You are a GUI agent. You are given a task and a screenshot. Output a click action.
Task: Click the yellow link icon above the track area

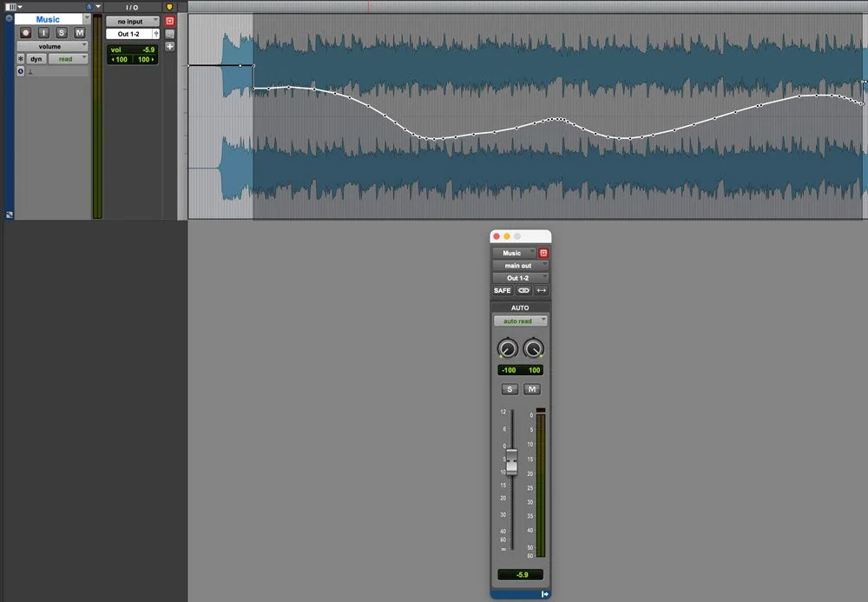(x=170, y=5)
